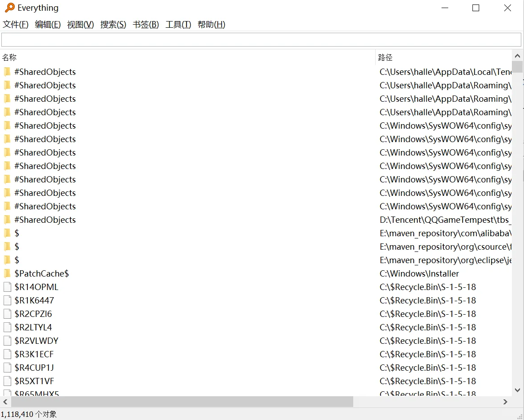Click the $PatchCache$ folder icon

7,273
